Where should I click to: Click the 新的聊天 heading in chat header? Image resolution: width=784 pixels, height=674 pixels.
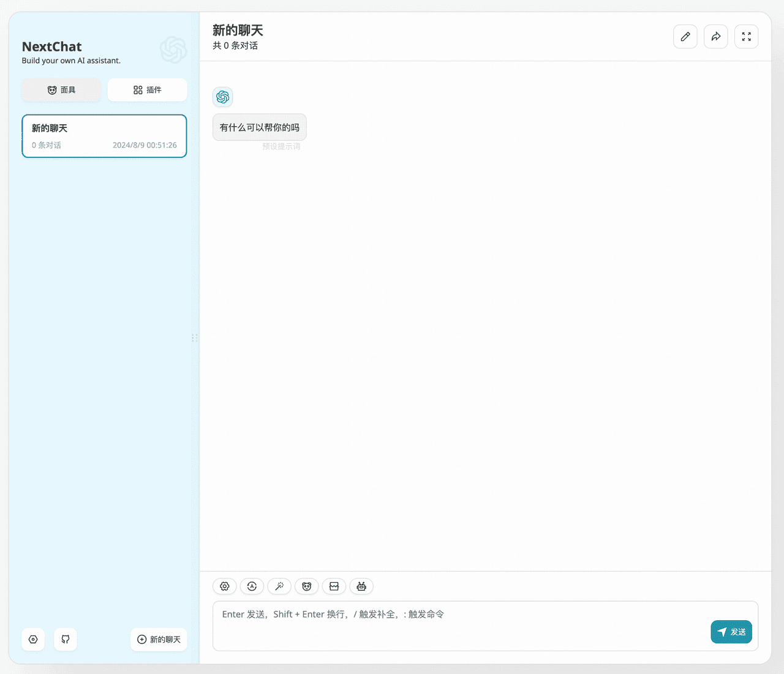tap(238, 31)
